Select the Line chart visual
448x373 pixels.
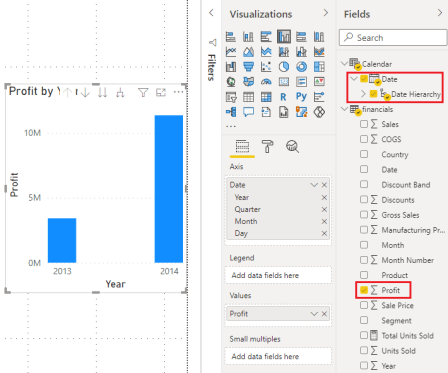[231, 52]
